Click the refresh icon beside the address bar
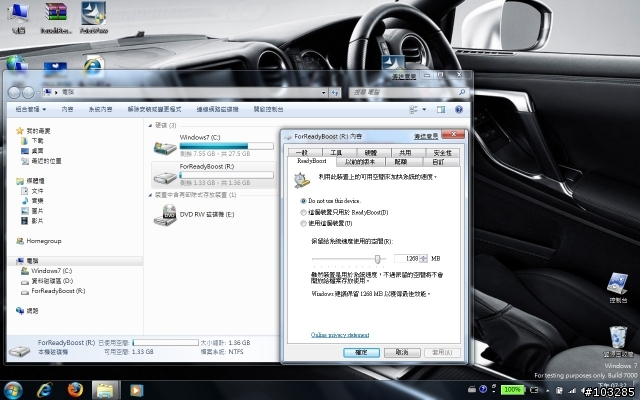Screen dimensions: 640x400 pos(335,93)
